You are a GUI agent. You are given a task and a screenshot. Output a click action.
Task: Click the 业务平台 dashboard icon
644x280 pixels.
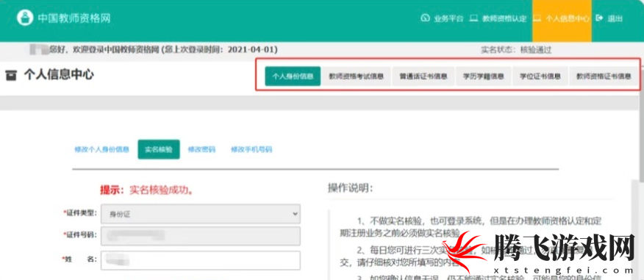pos(425,18)
